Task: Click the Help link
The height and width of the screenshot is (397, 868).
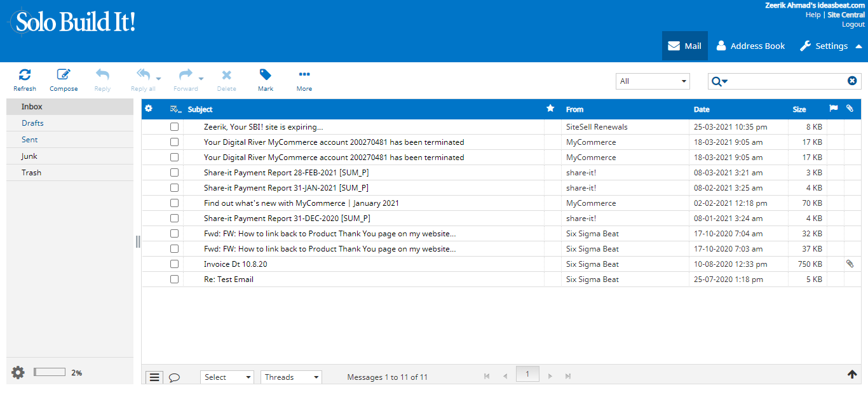Action: pos(813,15)
